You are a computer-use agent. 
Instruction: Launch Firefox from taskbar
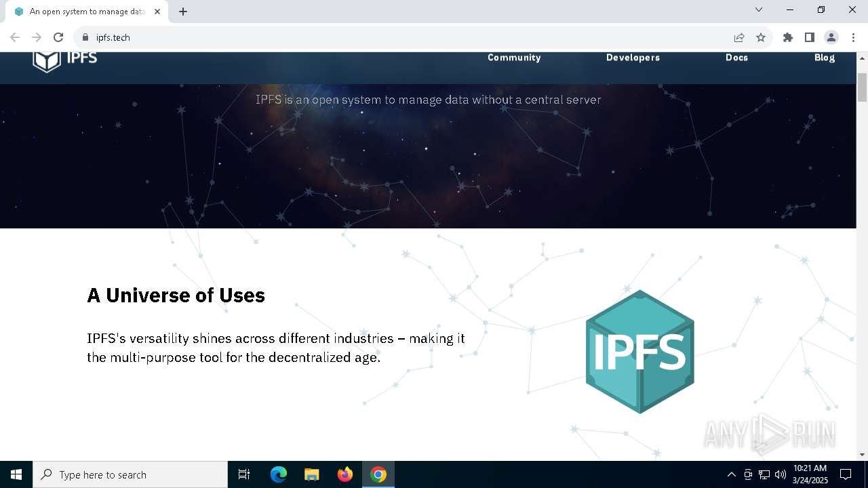[345, 474]
